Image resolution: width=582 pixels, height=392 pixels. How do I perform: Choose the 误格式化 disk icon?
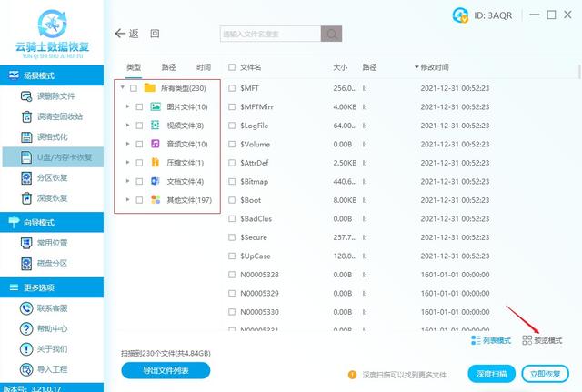[x=26, y=137]
